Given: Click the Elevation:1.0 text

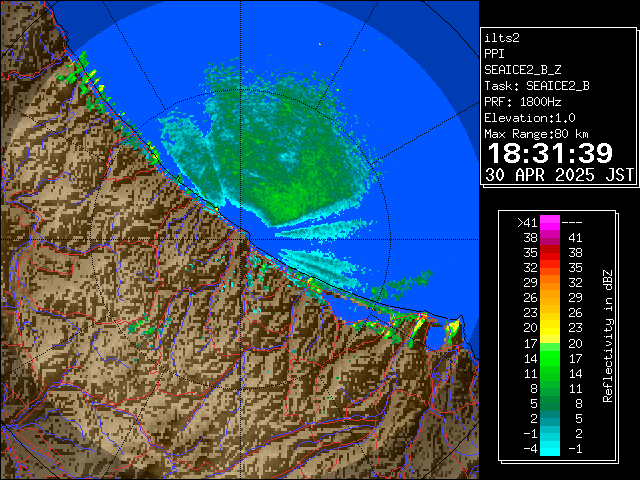Looking at the screenshot, I should coord(530,118).
